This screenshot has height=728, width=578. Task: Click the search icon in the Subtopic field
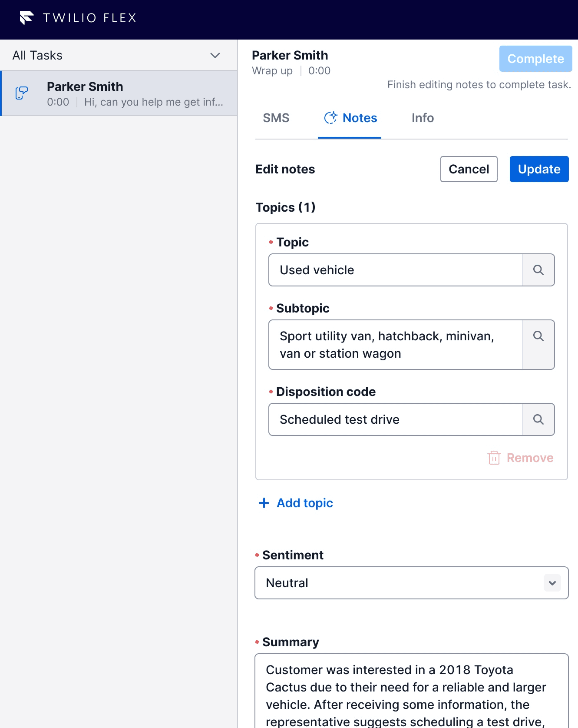[538, 336]
